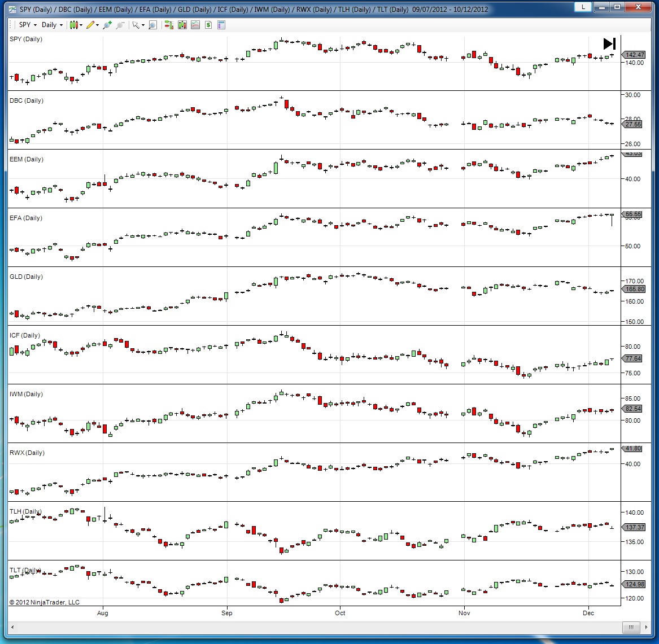Click the Oct label on time axis

(x=340, y=614)
